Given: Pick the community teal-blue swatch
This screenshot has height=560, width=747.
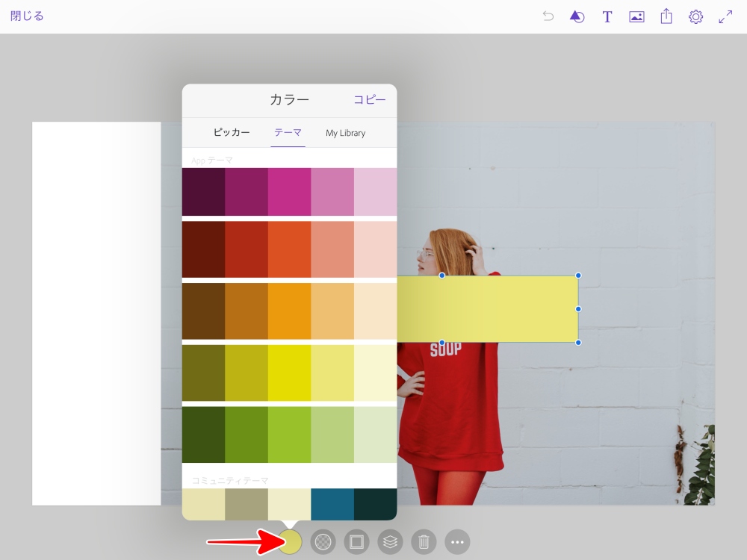Looking at the screenshot, I should tap(332, 504).
